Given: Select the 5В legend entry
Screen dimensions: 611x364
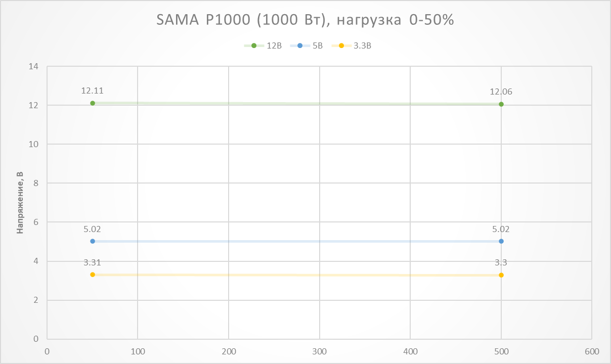Looking at the screenshot, I should tap(316, 45).
